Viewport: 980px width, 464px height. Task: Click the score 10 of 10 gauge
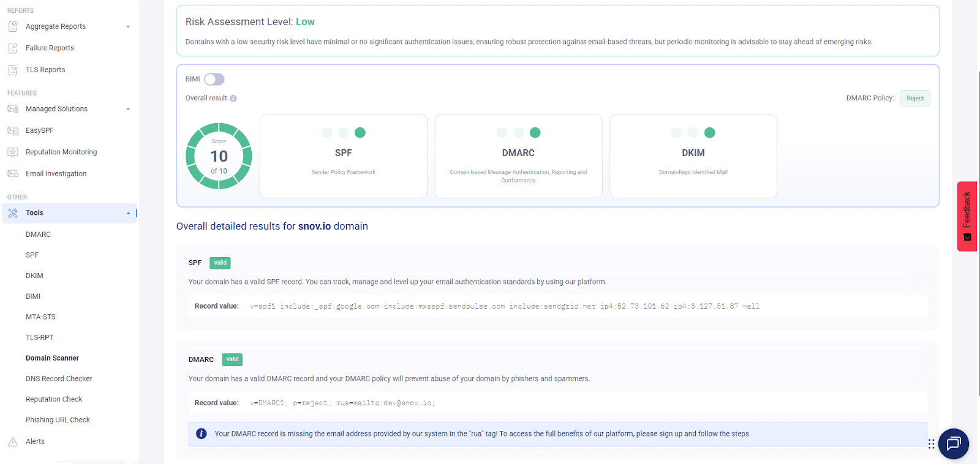point(219,156)
